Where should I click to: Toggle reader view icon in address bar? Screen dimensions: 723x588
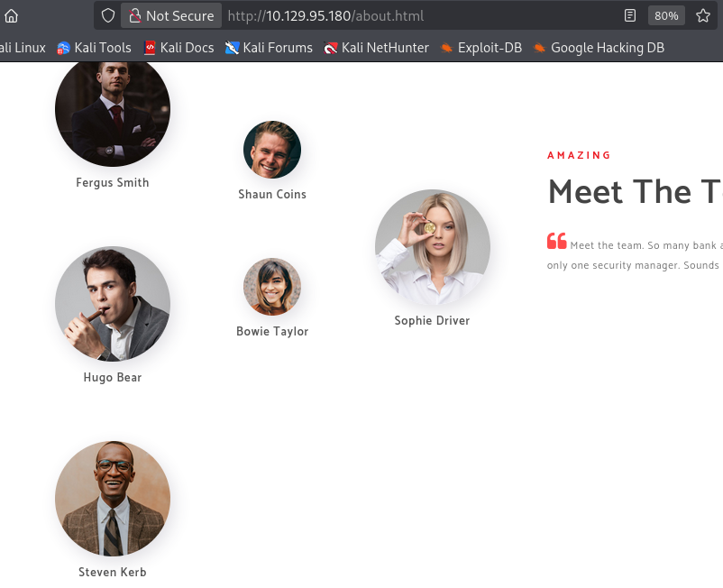pos(630,15)
